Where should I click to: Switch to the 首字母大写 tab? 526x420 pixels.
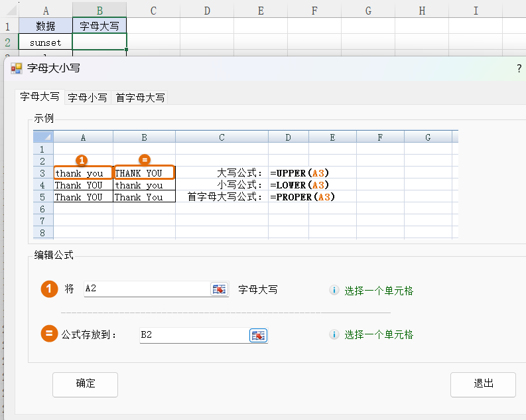pos(140,98)
